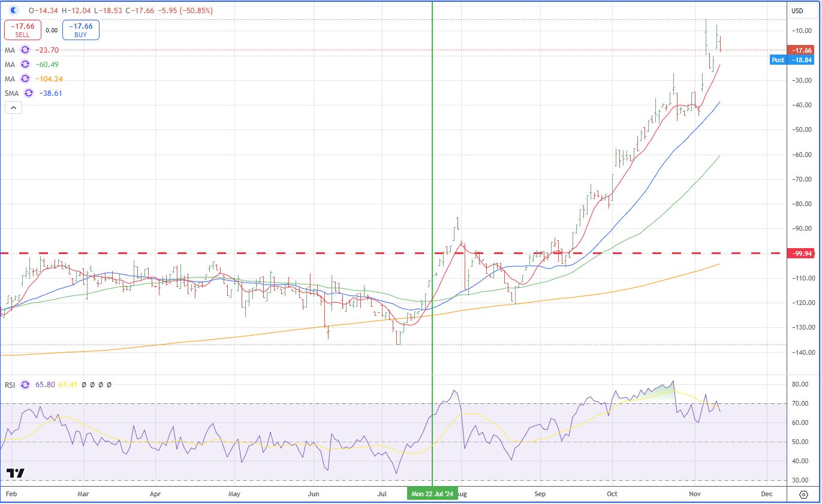Collapse the indicator legend with arrow button
The width and height of the screenshot is (822, 504).
pyautogui.click(x=13, y=108)
